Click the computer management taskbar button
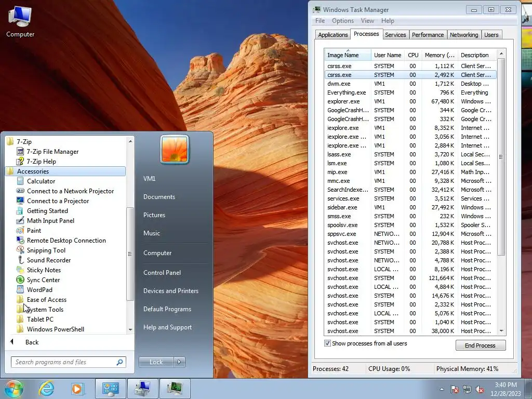This screenshot has width=532, height=399. tap(142, 389)
